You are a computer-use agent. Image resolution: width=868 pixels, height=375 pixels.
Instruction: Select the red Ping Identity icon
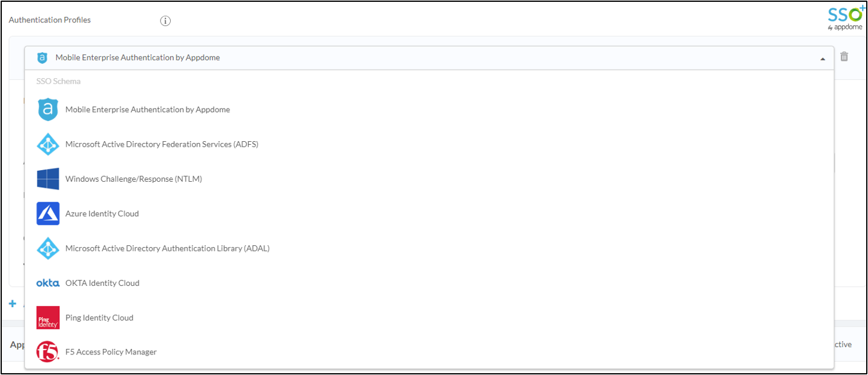pos(48,317)
